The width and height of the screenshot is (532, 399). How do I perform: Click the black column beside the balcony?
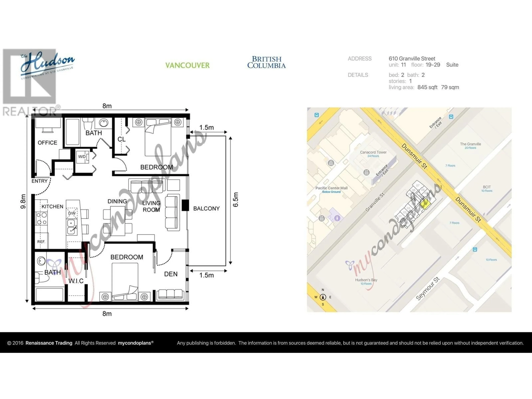point(185,205)
